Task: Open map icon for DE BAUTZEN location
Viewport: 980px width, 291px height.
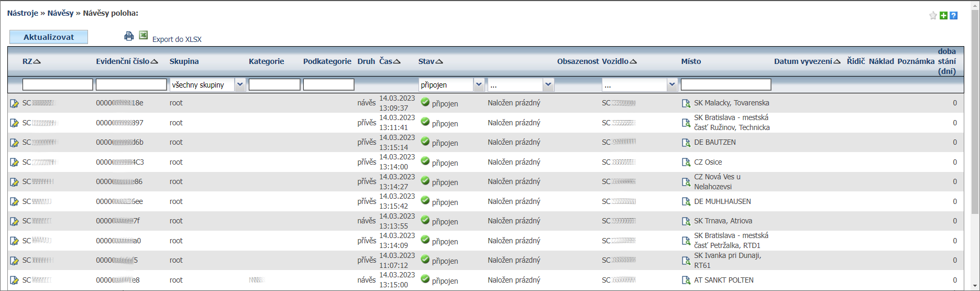Action: pyautogui.click(x=686, y=143)
